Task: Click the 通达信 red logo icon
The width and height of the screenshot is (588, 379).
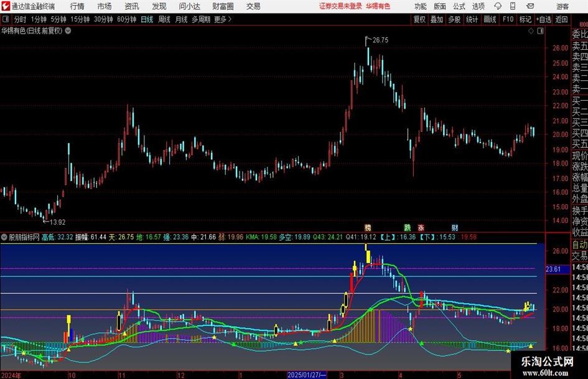Action: (6, 6)
